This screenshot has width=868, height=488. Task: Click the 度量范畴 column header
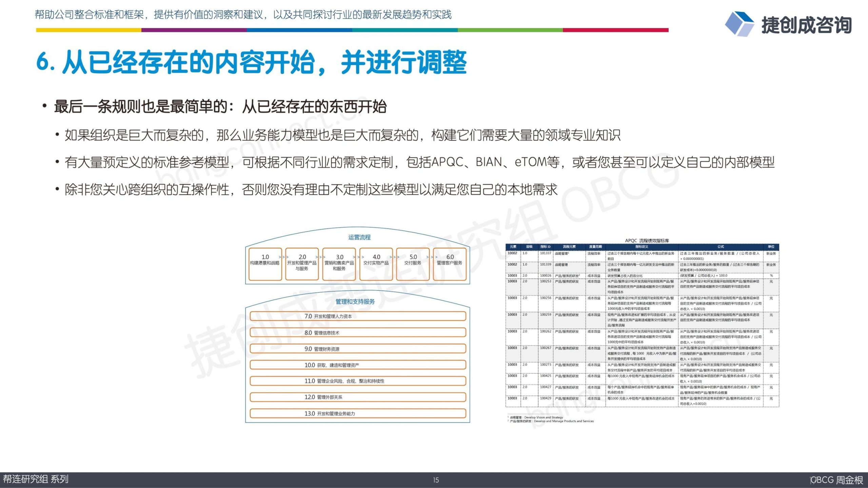pyautogui.click(x=595, y=247)
